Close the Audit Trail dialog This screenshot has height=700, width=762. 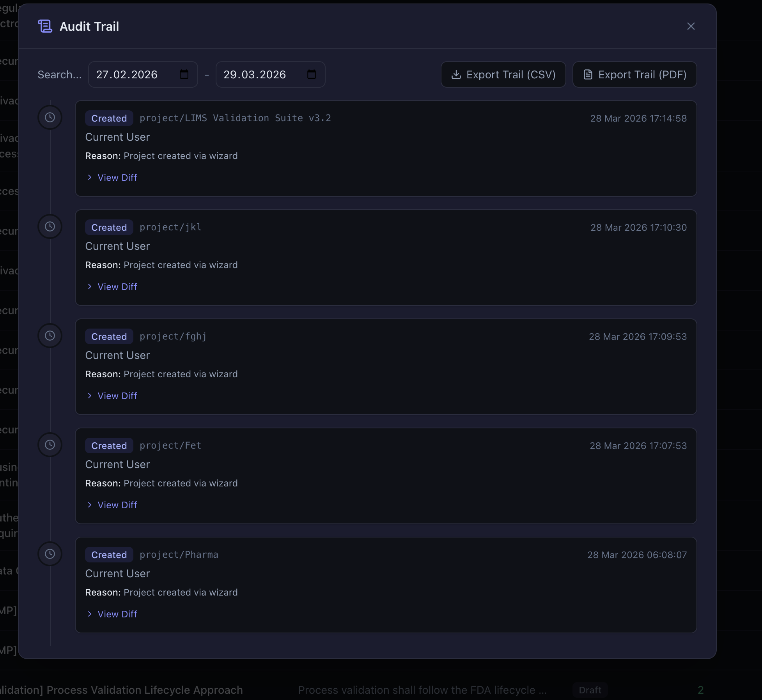pos(691,26)
